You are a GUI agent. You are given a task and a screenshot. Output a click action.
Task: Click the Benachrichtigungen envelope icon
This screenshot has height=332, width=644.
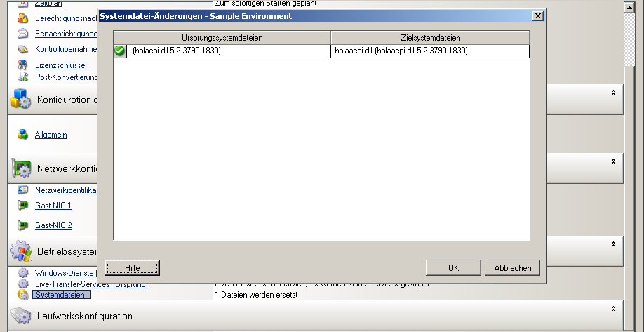click(22, 34)
